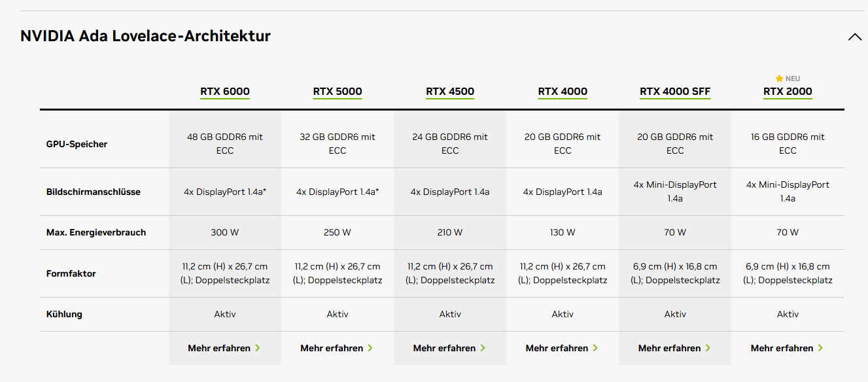Open the RTX 4000 SFF product link
Image resolution: width=868 pixels, height=382 pixels.
point(675,92)
